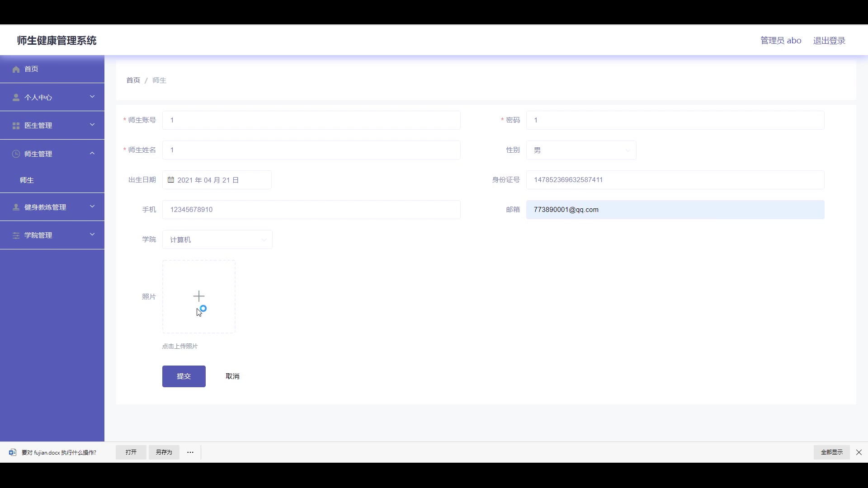Select the 师生 submenu item
The image size is (868, 488).
click(x=27, y=180)
